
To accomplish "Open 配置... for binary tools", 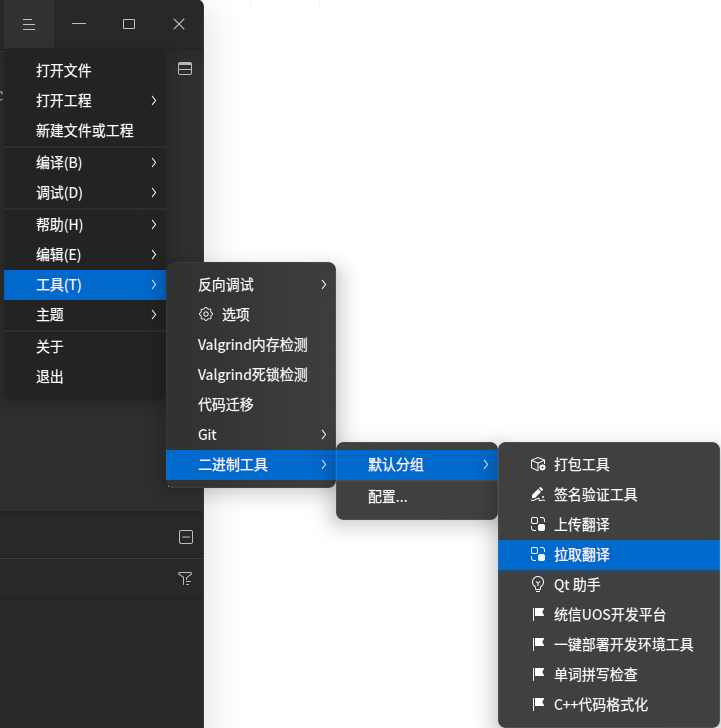I will 388,497.
